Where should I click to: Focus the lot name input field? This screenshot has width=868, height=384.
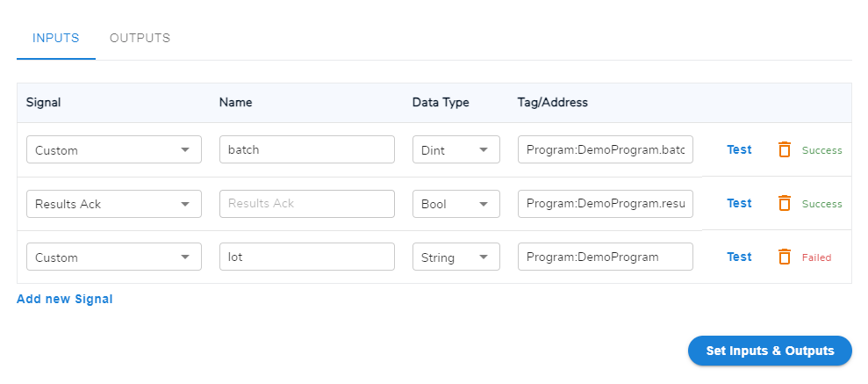tap(307, 257)
